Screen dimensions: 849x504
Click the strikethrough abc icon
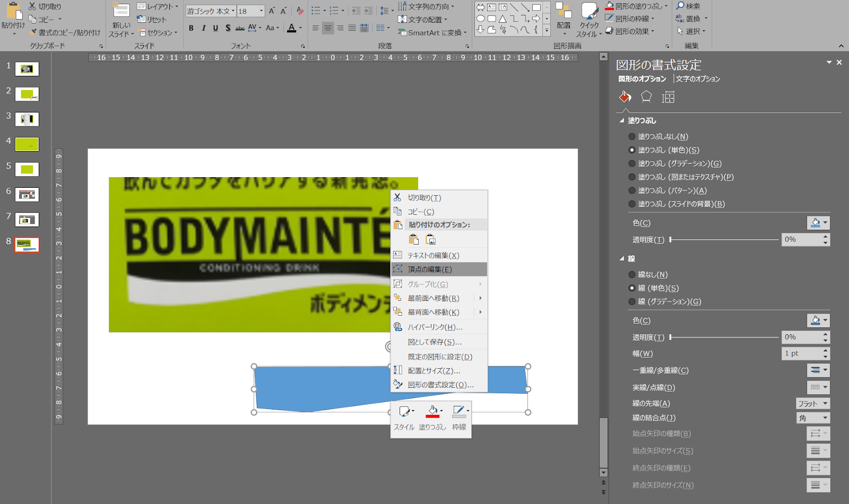(240, 28)
